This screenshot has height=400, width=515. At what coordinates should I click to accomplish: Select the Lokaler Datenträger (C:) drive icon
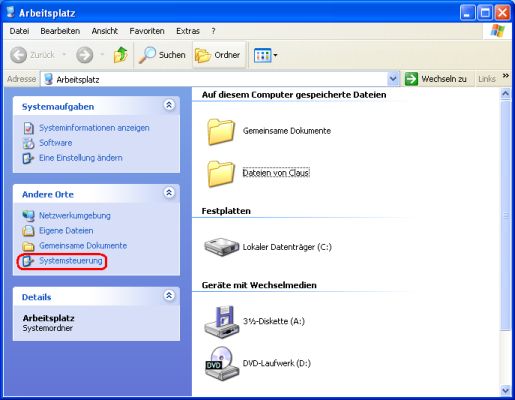click(x=222, y=247)
